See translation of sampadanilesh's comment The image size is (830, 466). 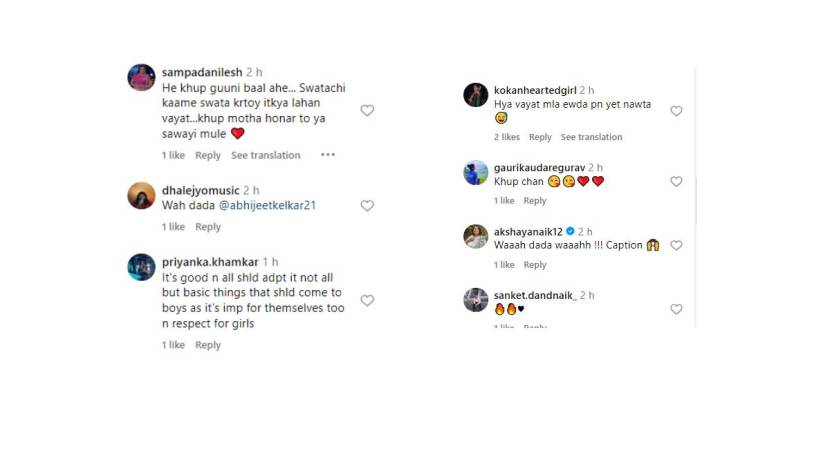point(266,155)
